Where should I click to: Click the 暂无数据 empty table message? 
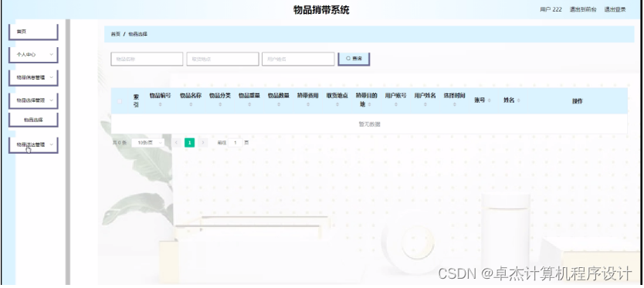[369, 124]
